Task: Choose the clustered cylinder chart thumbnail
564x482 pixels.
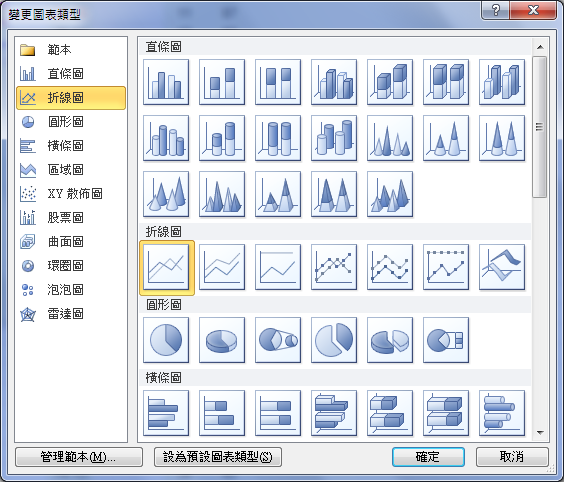Action: (x=166, y=138)
